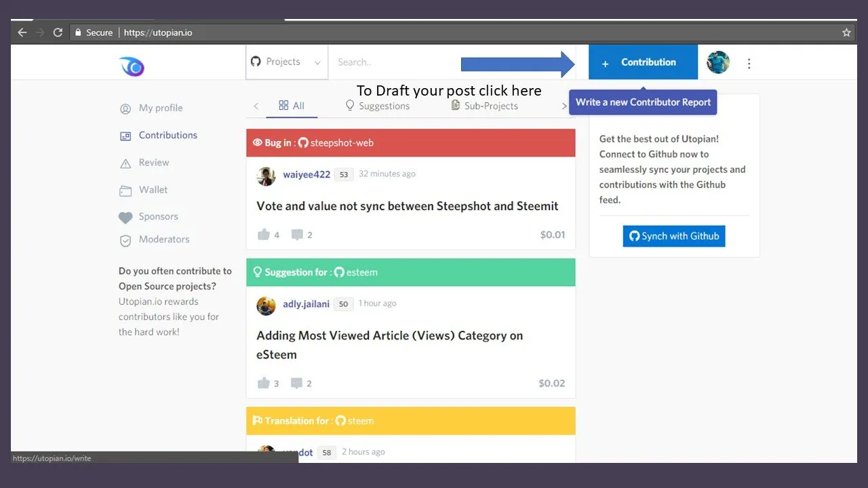Open the esteem project link
This screenshot has height=488, width=868.
pos(356,272)
